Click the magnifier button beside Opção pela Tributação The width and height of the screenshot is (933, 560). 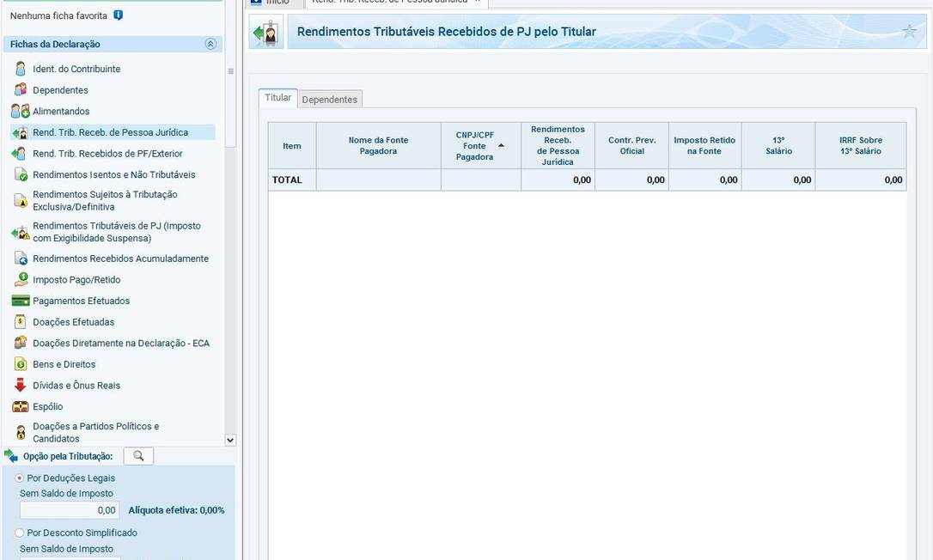click(138, 456)
